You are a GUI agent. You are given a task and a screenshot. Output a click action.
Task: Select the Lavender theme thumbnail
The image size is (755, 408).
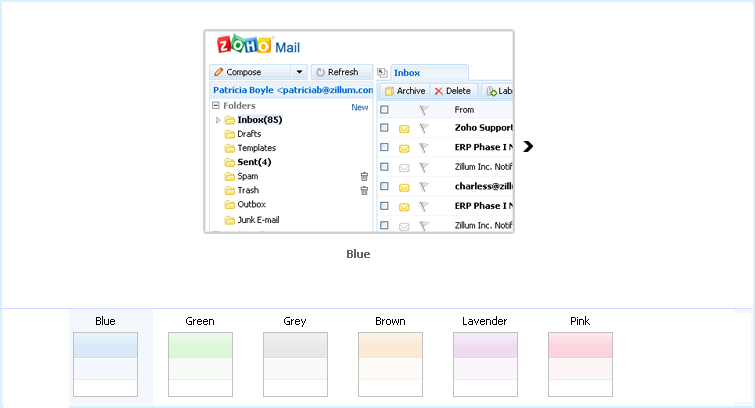coord(485,364)
